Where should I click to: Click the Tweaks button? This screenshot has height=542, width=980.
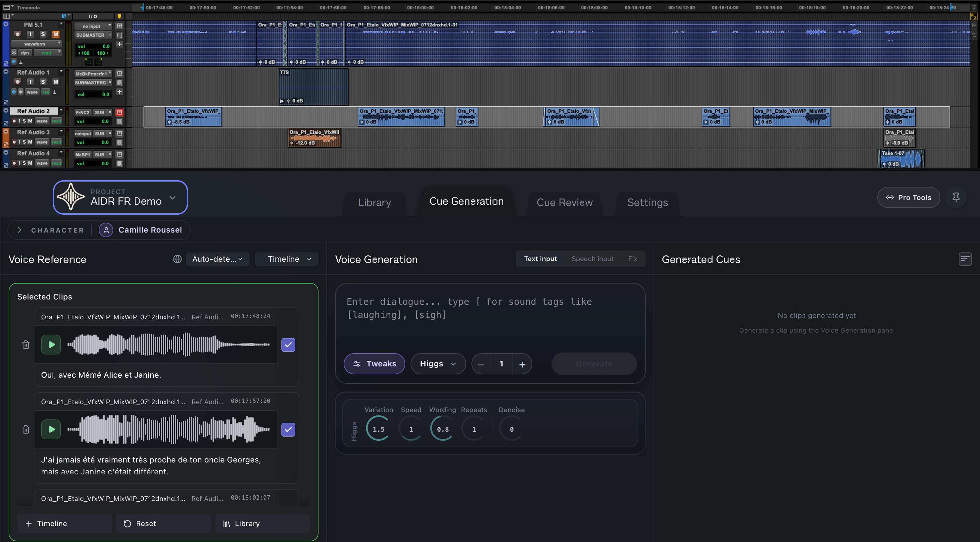[x=374, y=364]
